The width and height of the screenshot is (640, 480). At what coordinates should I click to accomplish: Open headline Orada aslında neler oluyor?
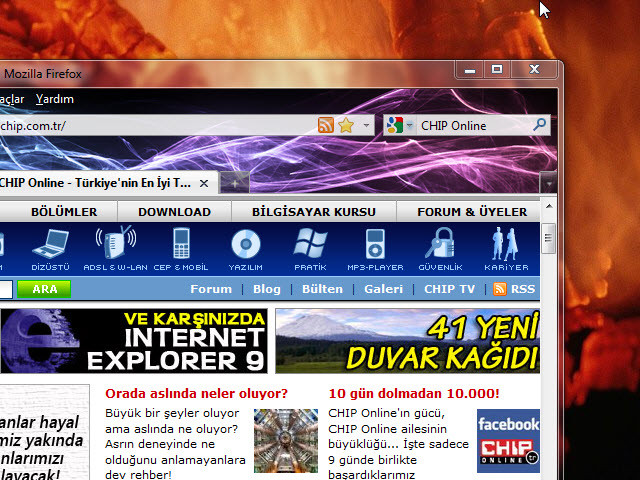pyautogui.click(x=196, y=393)
